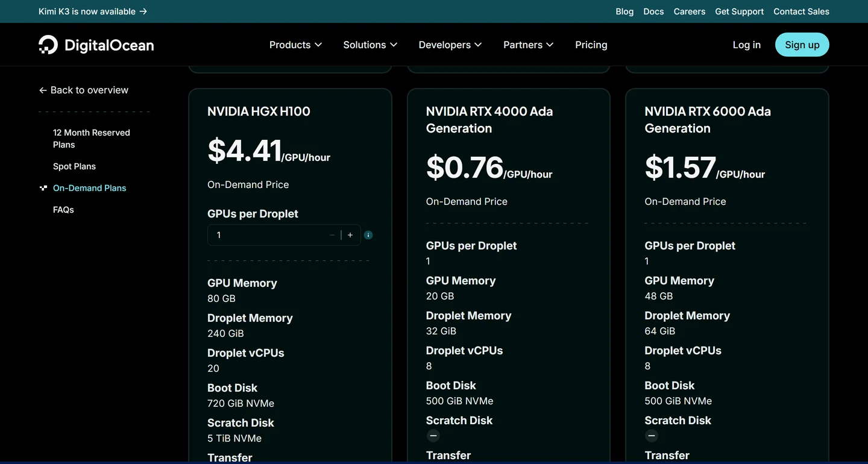Viewport: 868px width, 464px height.
Task: Click the Sign up button
Action: click(x=802, y=45)
